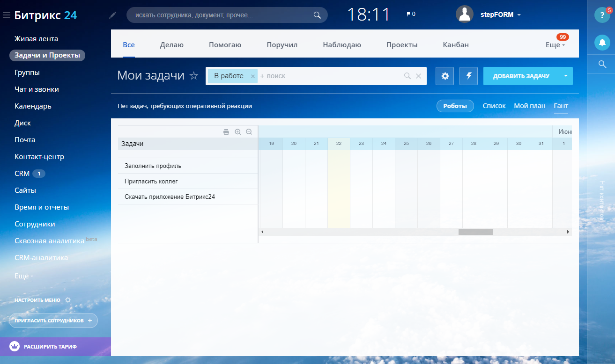The width and height of the screenshot is (615, 364).
Task: Click the Gantt horizontal scrollbar thumb
Action: coord(475,232)
